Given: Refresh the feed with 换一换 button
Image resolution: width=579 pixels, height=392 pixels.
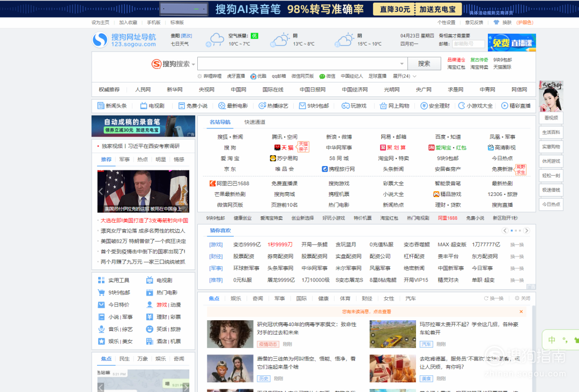Looking at the screenshot, I should tap(494, 298).
